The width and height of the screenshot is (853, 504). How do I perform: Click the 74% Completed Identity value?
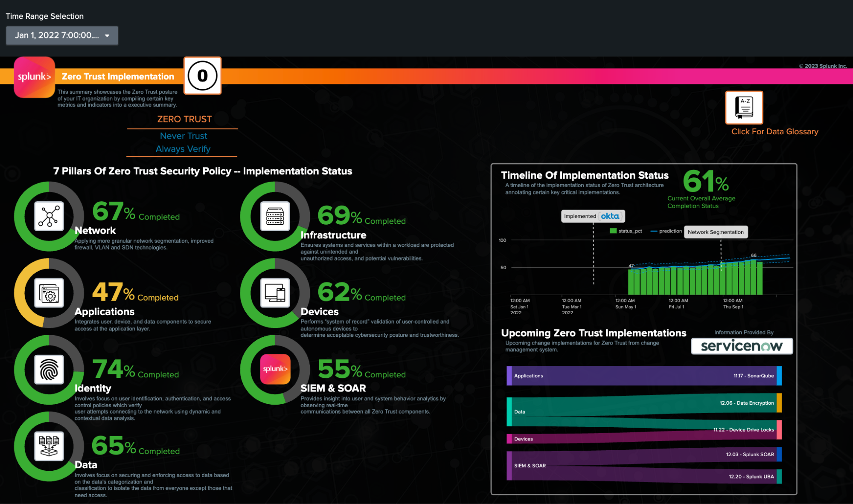(135, 369)
